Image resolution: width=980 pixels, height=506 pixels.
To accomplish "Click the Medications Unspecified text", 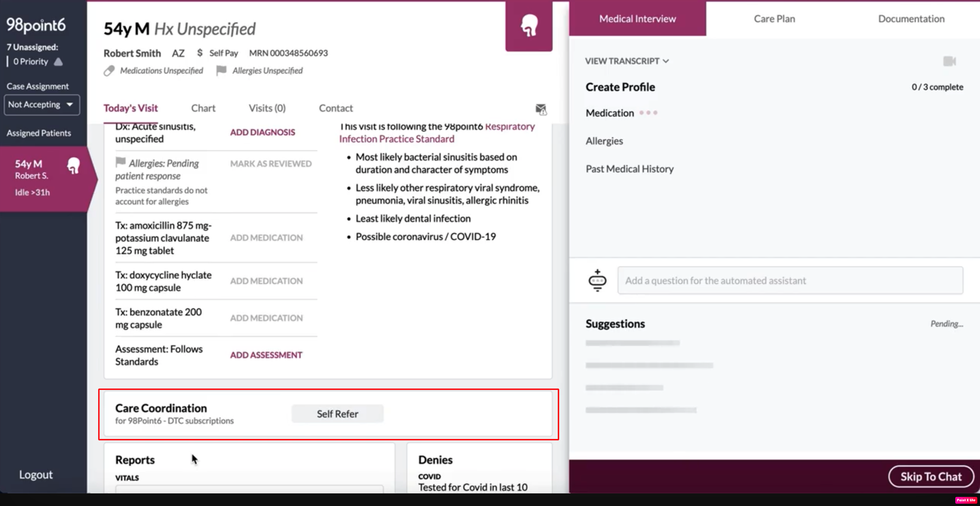I will 162,71.
